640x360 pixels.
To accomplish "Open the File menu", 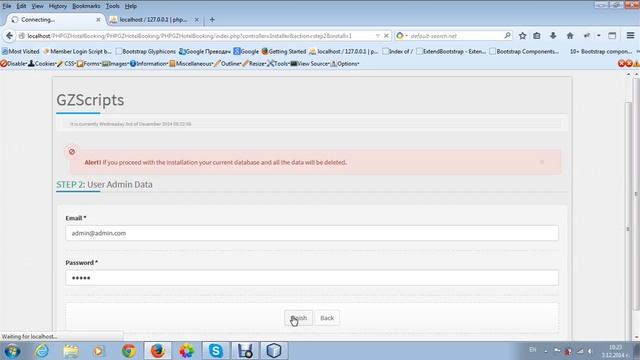I will 7,6.
